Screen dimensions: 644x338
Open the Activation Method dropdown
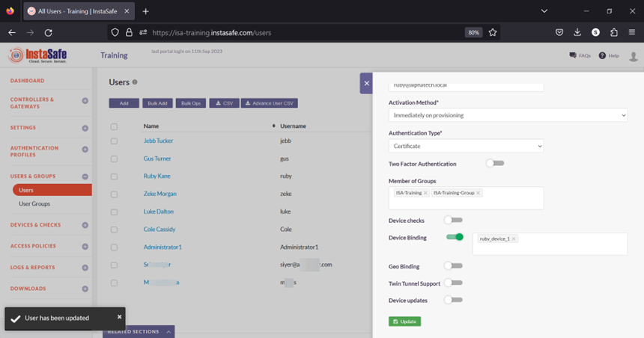[508, 115]
